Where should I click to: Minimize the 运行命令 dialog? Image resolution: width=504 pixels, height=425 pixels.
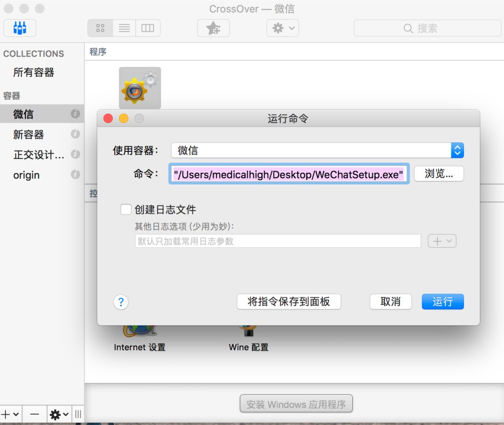(124, 119)
